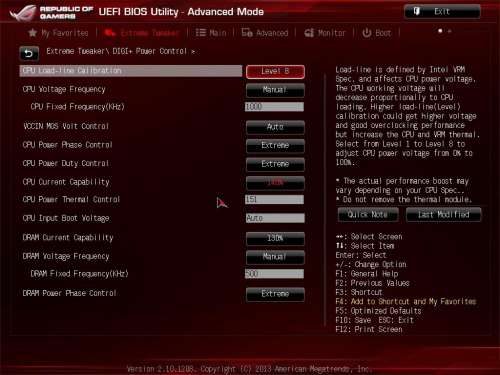500x375 pixels.
Task: Click the Monitor tab icon
Action: 309,33
